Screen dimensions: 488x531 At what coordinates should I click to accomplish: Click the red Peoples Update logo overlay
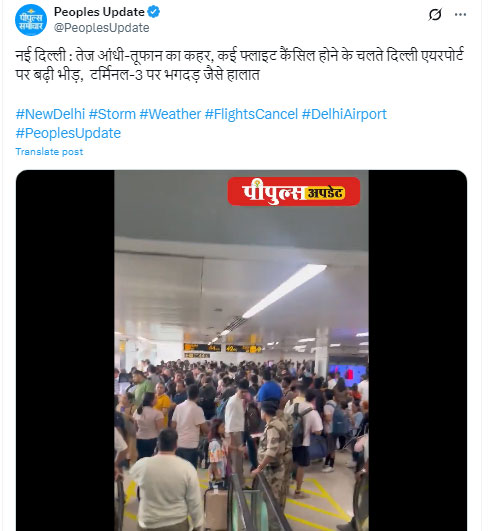[x=294, y=192]
